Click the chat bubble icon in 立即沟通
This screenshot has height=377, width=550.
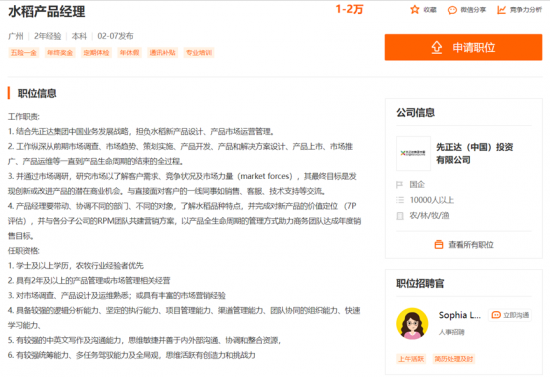(496, 315)
